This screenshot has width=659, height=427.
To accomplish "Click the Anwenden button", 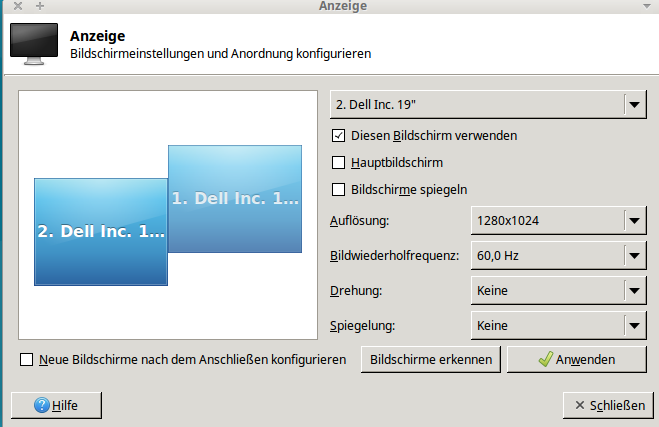I will pyautogui.click(x=577, y=359).
